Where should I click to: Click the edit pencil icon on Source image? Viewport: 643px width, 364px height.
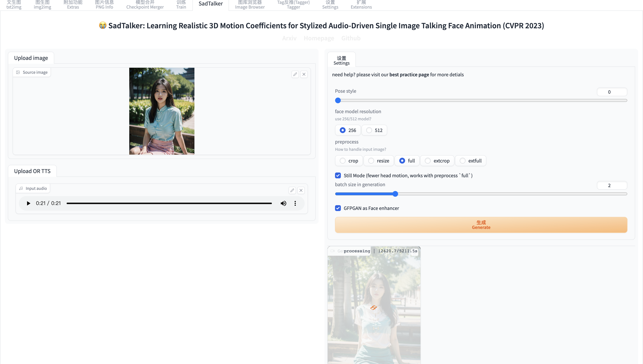(x=295, y=74)
